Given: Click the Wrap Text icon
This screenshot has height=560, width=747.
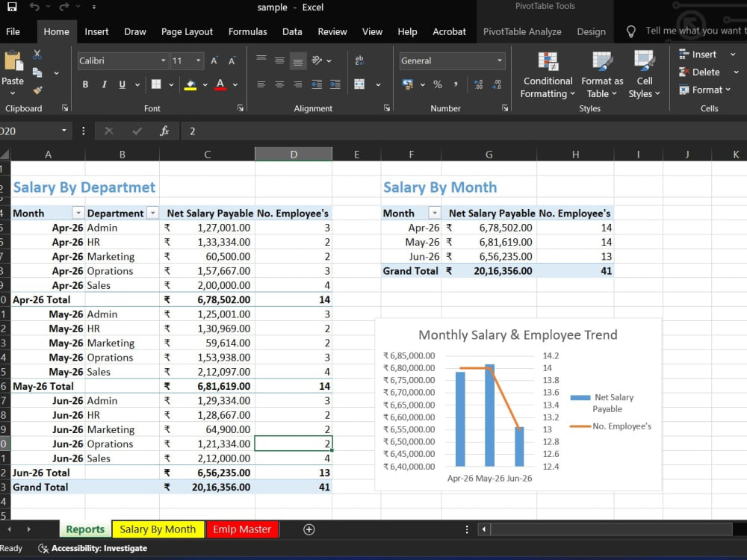Looking at the screenshot, I should (359, 60).
